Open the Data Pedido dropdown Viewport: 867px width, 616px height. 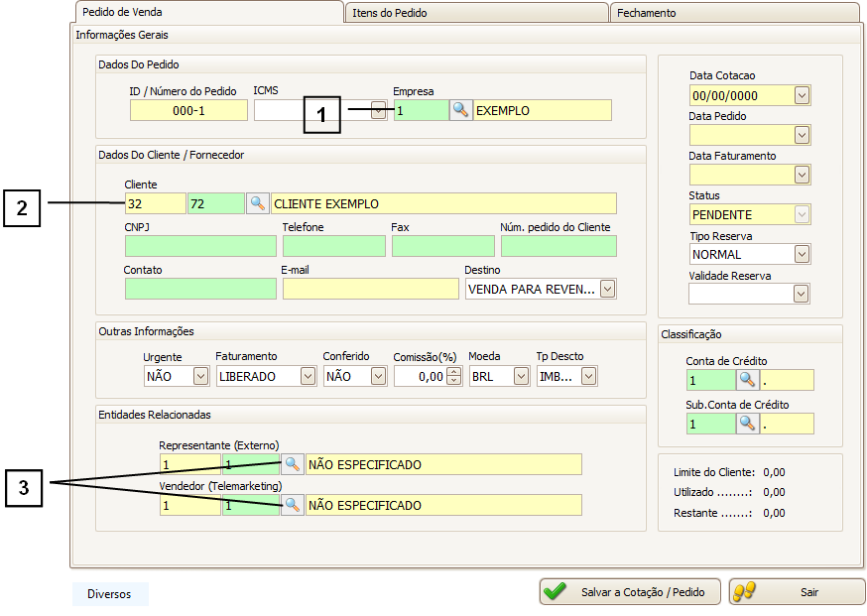pyautogui.click(x=802, y=135)
